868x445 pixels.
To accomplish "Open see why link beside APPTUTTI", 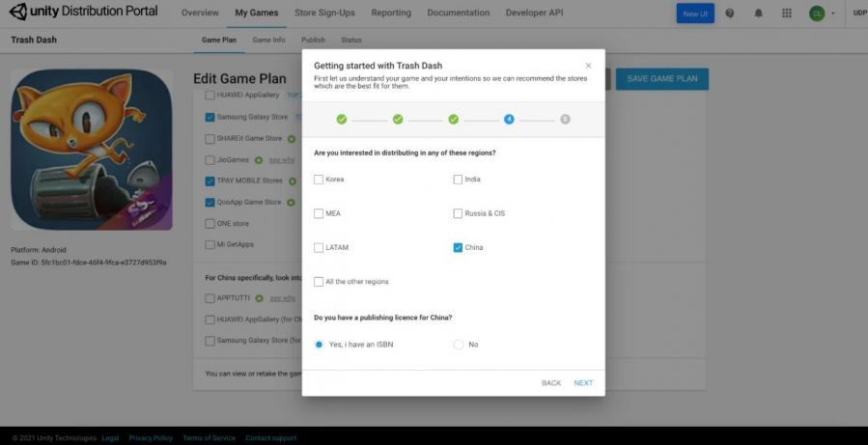I will (x=282, y=298).
